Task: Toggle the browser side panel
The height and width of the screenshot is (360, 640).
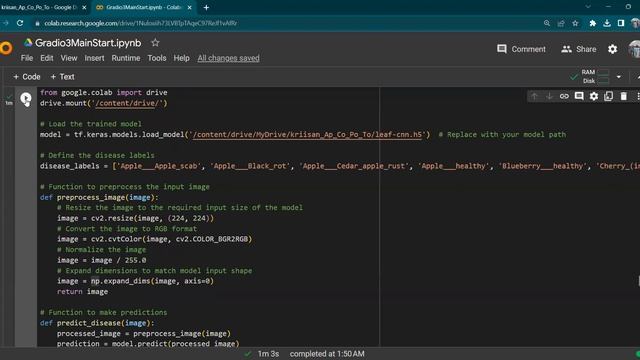Action: coord(621,23)
